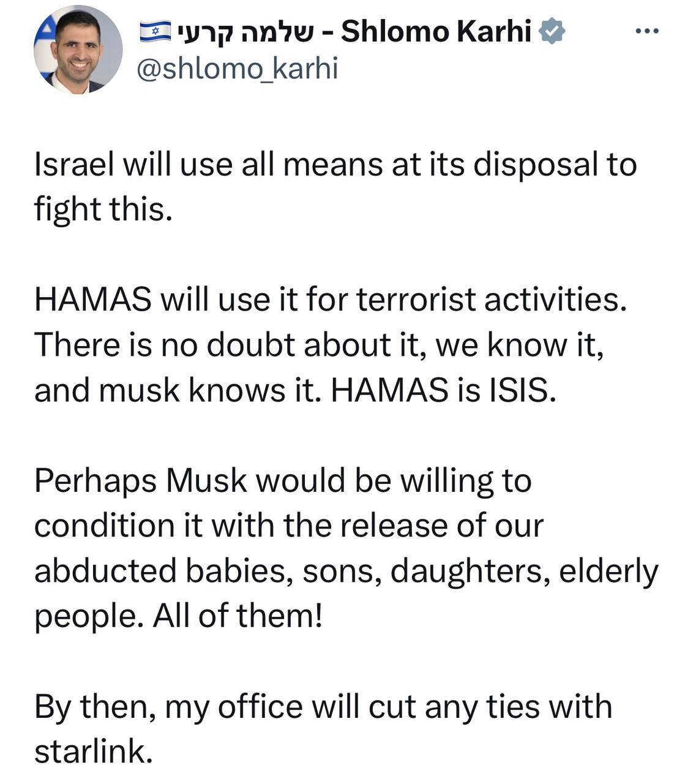The width and height of the screenshot is (696, 784).
Task: Click the final word 'starlink.'
Action: [93, 752]
